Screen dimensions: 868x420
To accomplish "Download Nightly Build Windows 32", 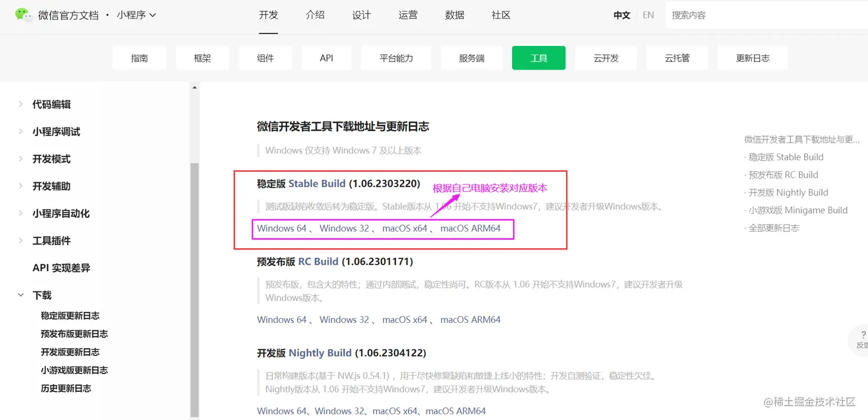I will click(x=339, y=411).
